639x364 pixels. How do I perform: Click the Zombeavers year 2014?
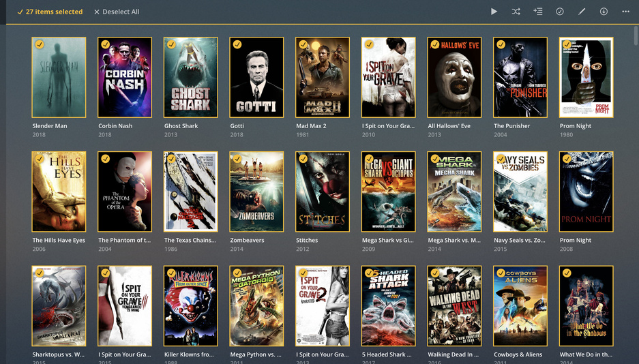point(237,249)
